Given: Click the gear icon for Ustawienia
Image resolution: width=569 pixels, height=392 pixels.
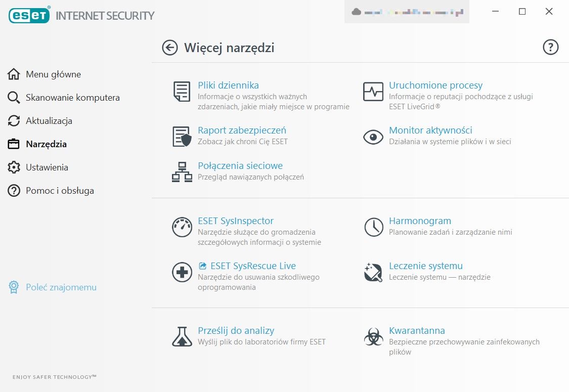Looking at the screenshot, I should click(14, 167).
